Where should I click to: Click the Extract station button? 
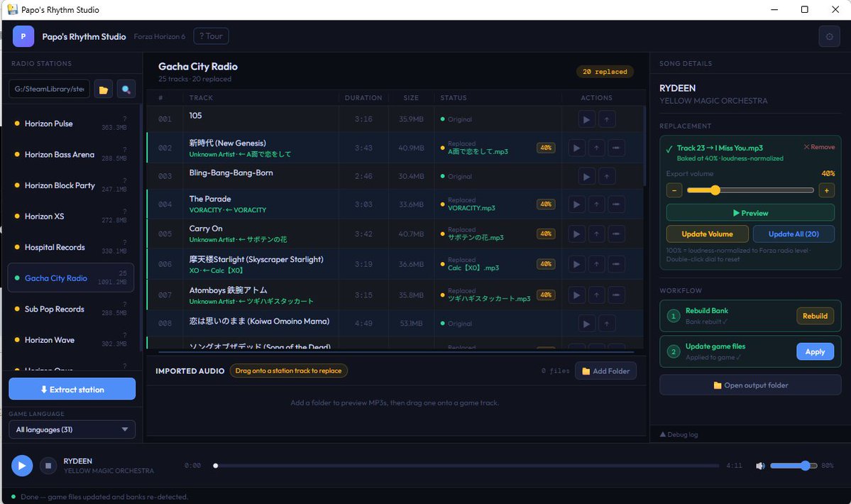pos(72,389)
